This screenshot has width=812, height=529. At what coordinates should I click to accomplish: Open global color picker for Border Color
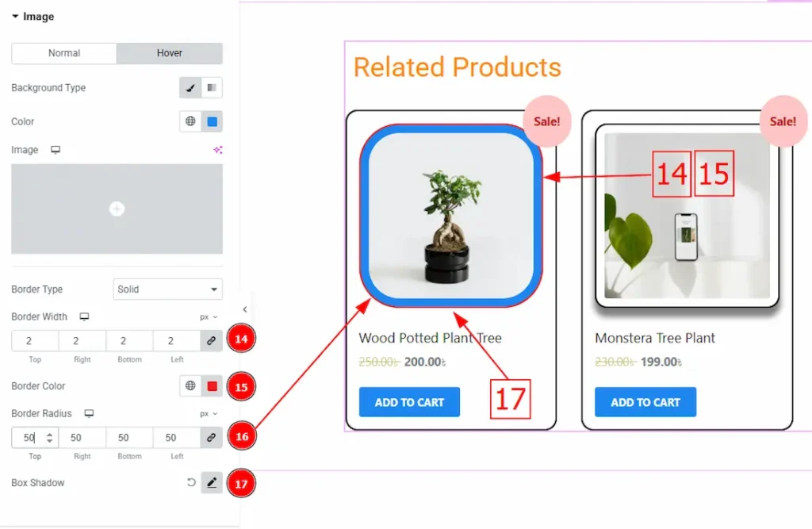point(190,386)
